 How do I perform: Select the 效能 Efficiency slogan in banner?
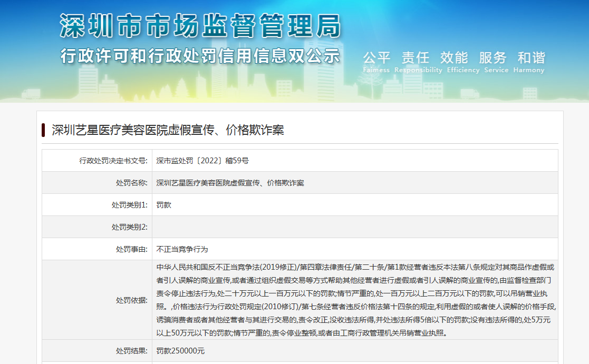tap(463, 62)
